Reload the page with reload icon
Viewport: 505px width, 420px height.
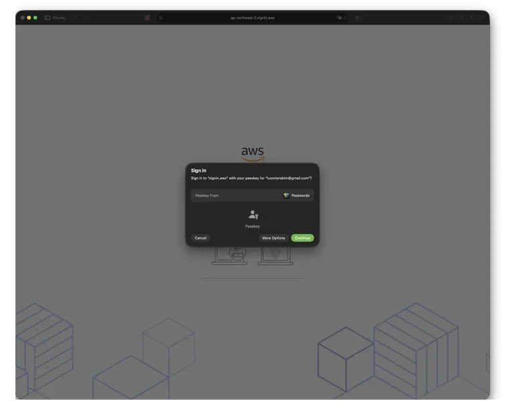pos(345,18)
